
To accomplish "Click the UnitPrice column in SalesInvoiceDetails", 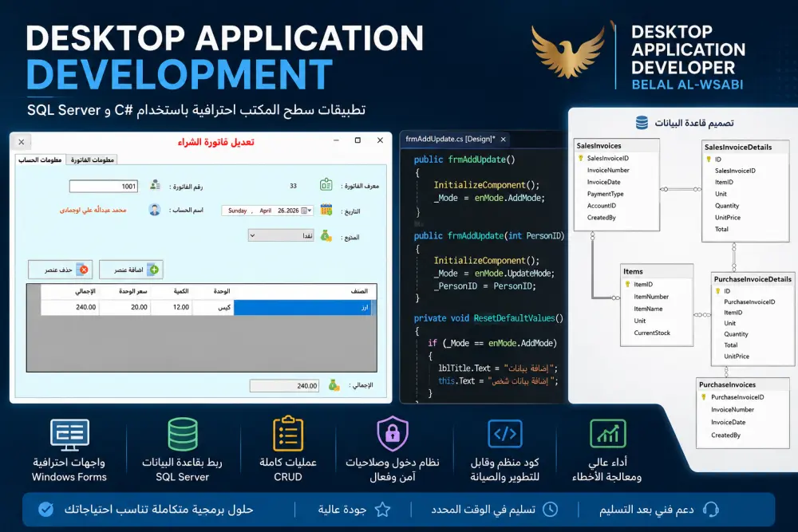I will coord(727,217).
